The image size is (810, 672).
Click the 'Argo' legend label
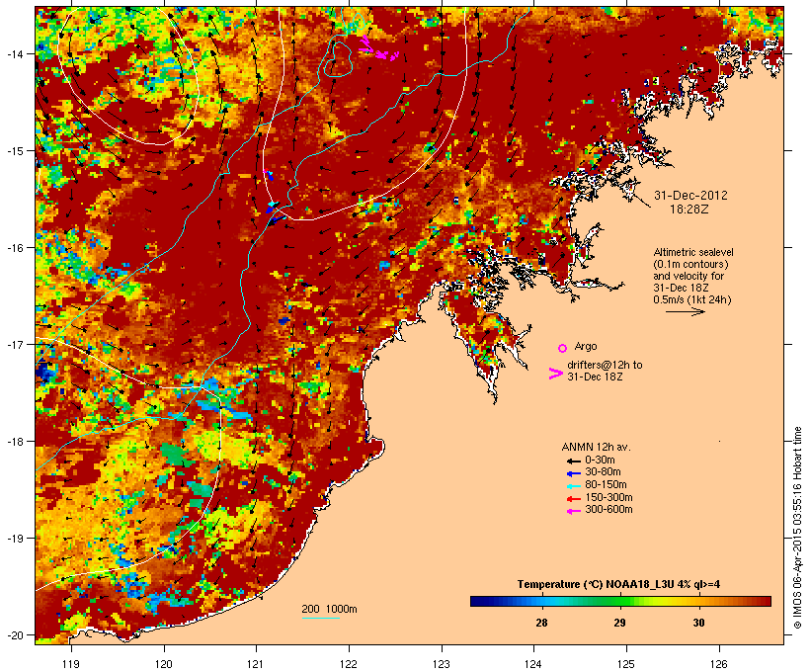[x=586, y=346]
